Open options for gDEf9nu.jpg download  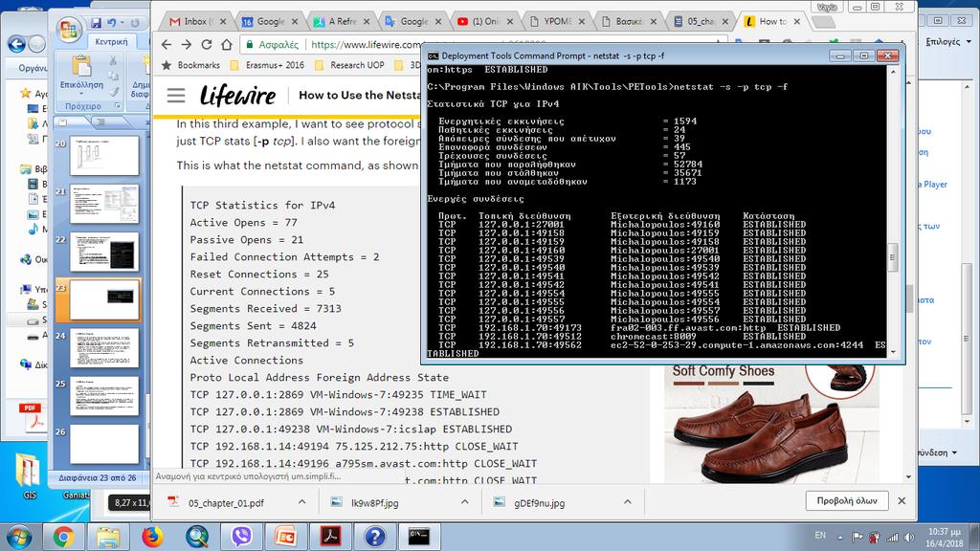(628, 501)
